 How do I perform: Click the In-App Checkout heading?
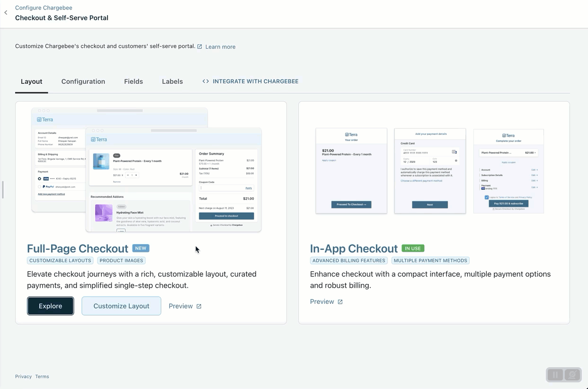(354, 248)
